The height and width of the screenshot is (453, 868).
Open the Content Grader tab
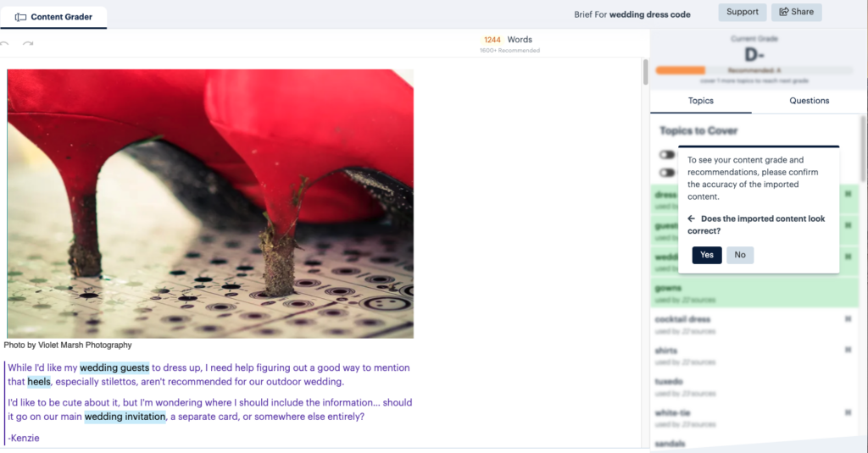click(53, 17)
